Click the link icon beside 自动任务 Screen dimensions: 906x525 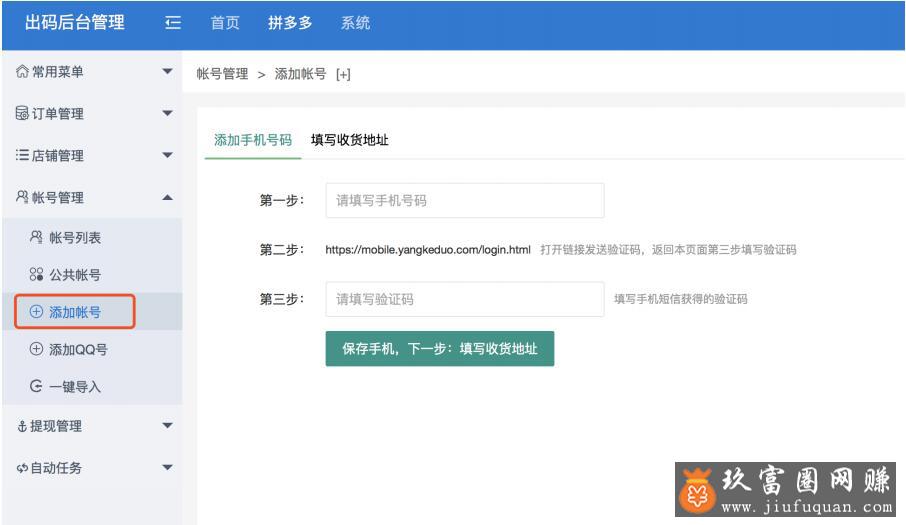tap(22, 468)
